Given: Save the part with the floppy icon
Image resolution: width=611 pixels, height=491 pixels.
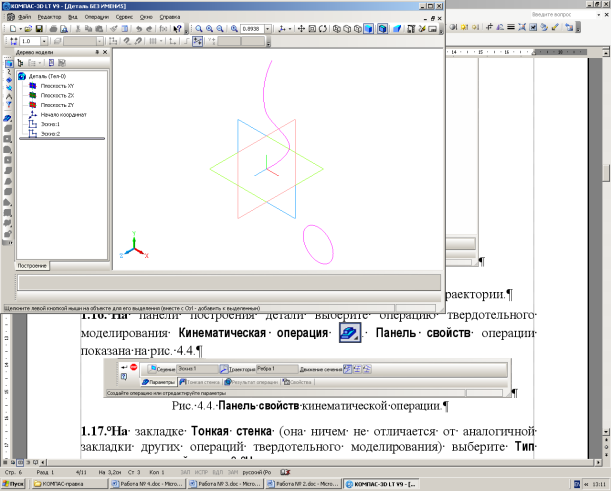Looking at the screenshot, I should point(39,29).
